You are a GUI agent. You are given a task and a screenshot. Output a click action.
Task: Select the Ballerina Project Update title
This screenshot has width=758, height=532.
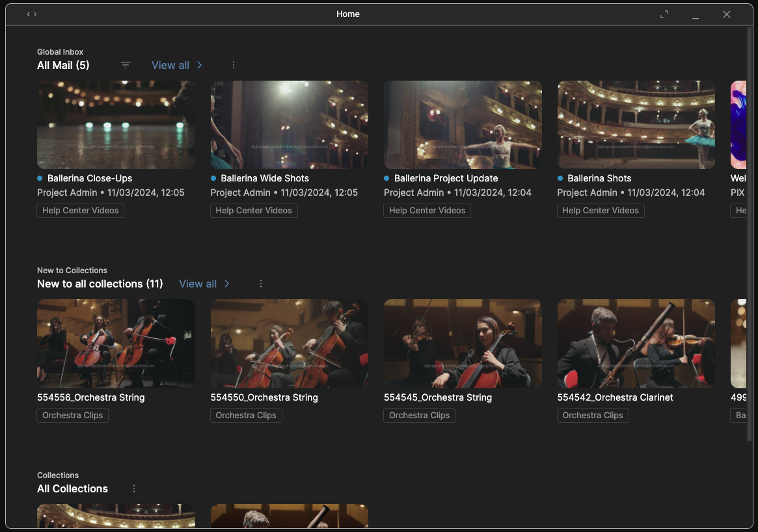tap(446, 178)
